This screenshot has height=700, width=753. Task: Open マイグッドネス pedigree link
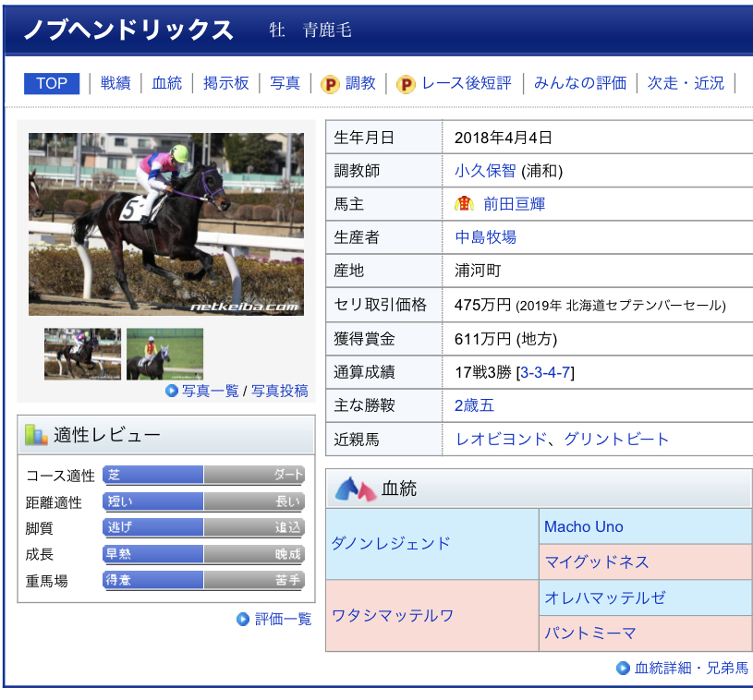597,561
